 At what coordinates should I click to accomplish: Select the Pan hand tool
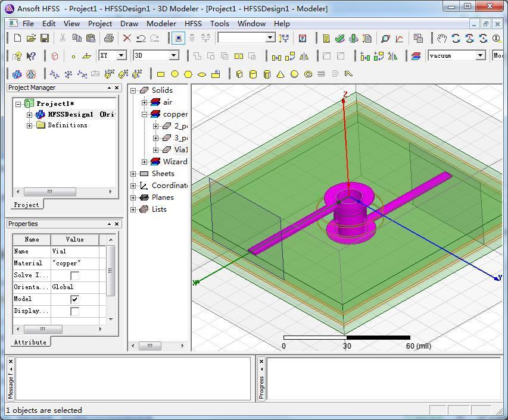pyautogui.click(x=442, y=39)
